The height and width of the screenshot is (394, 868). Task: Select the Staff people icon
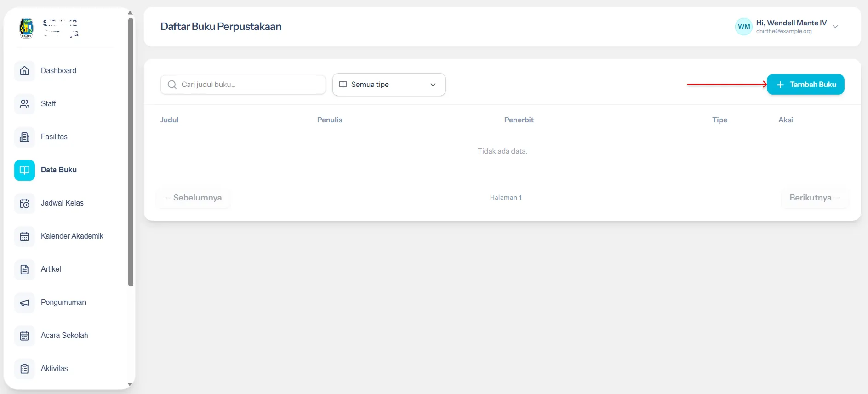click(x=24, y=104)
